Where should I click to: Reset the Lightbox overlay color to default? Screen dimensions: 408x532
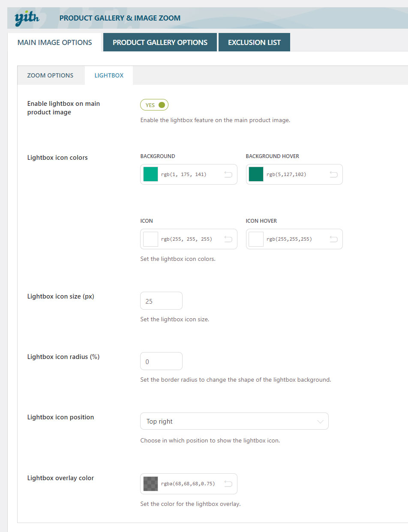tap(228, 484)
